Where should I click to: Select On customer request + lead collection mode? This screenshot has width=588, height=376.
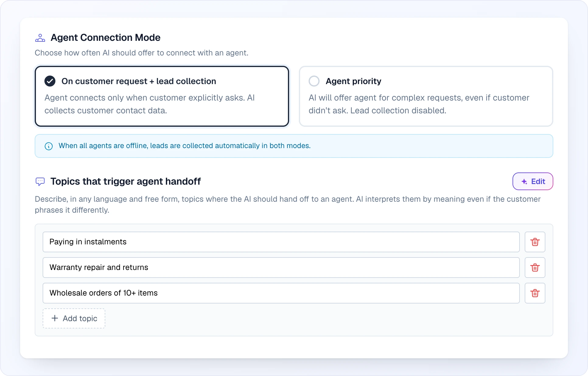point(162,96)
